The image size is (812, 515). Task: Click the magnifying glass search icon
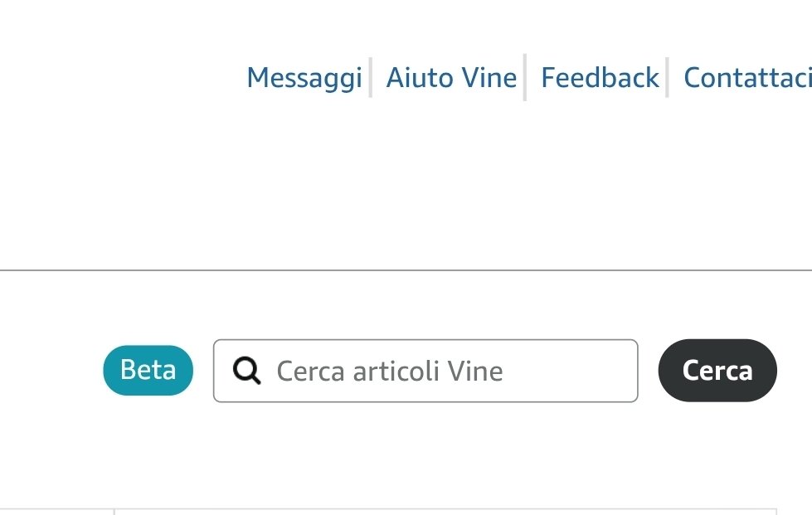coord(247,371)
